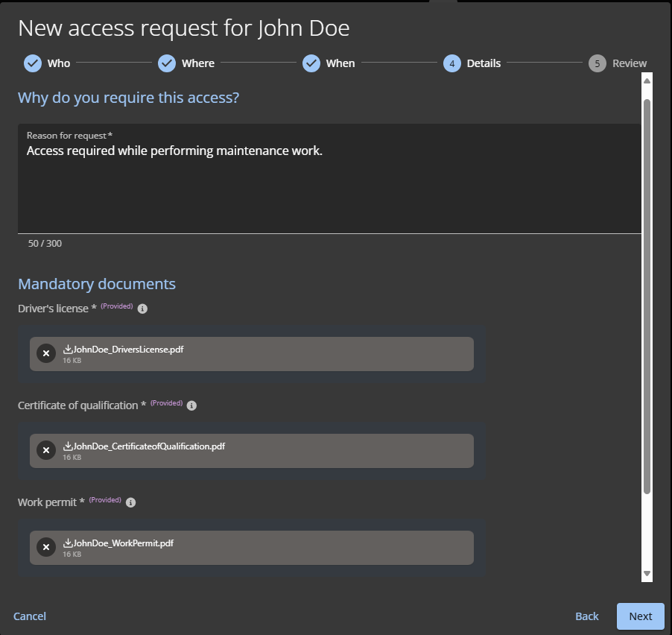Go to the Who step

point(33,63)
